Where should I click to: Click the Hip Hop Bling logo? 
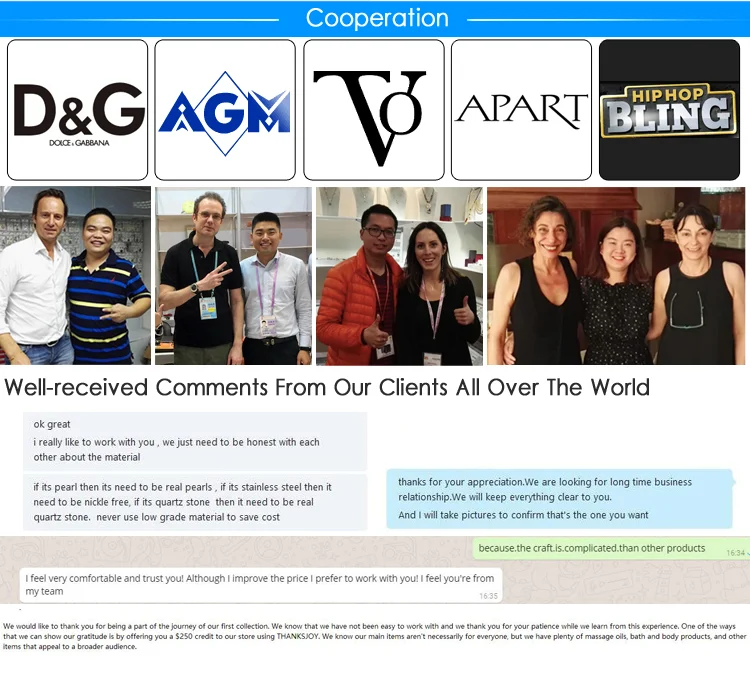coord(669,110)
